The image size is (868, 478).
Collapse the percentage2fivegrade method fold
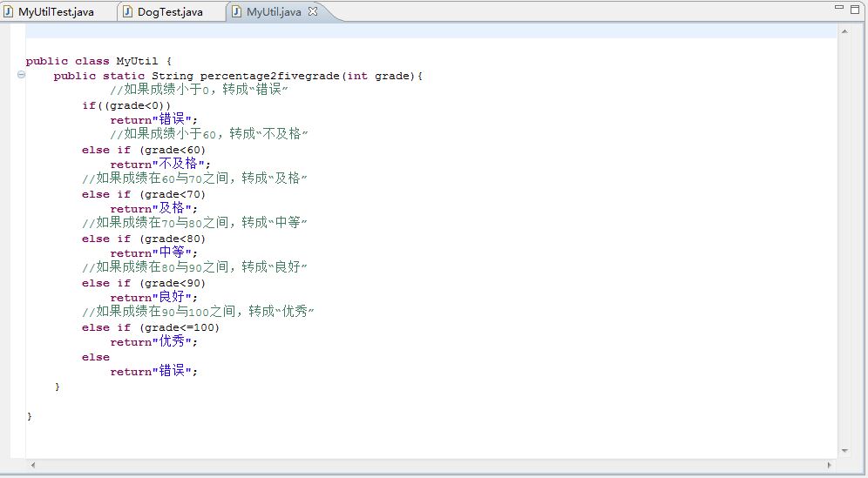pos(21,75)
